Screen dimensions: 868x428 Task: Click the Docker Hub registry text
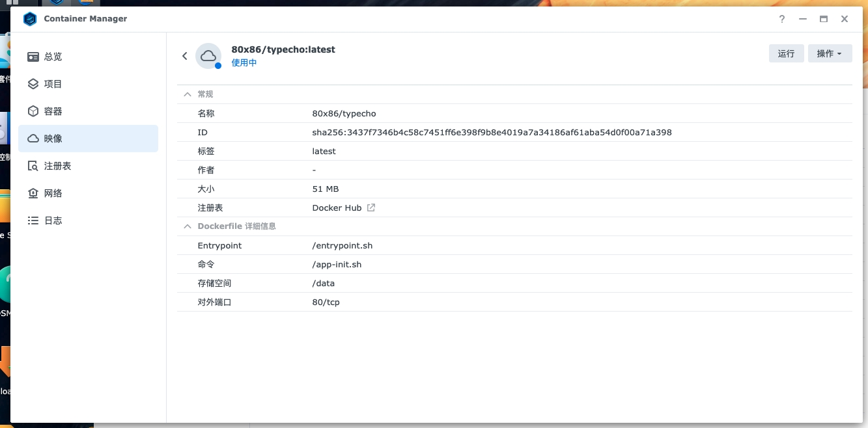(x=337, y=207)
